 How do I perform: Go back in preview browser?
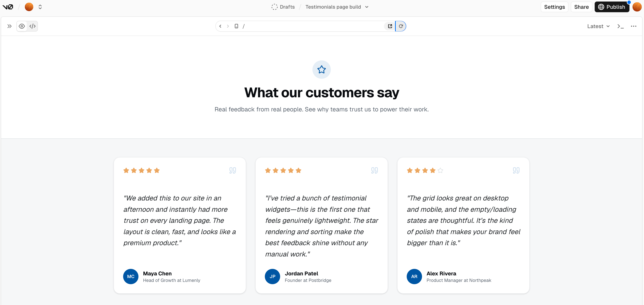click(220, 26)
